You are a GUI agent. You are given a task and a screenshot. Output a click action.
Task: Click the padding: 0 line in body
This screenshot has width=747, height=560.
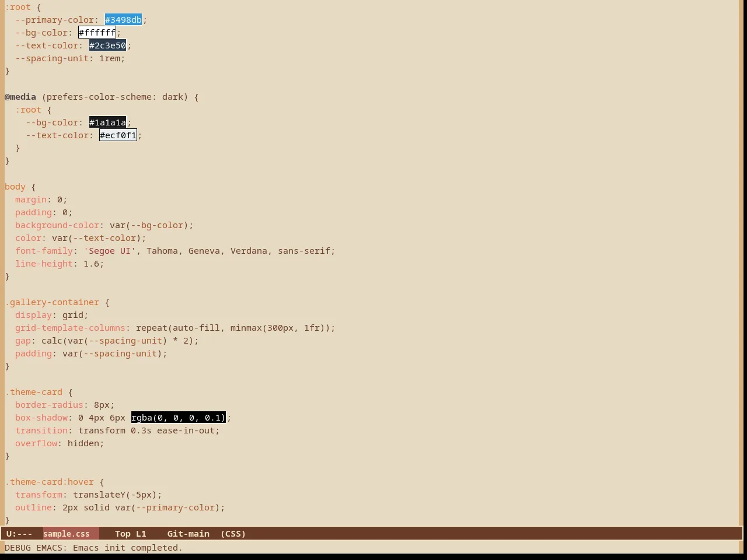pos(44,212)
